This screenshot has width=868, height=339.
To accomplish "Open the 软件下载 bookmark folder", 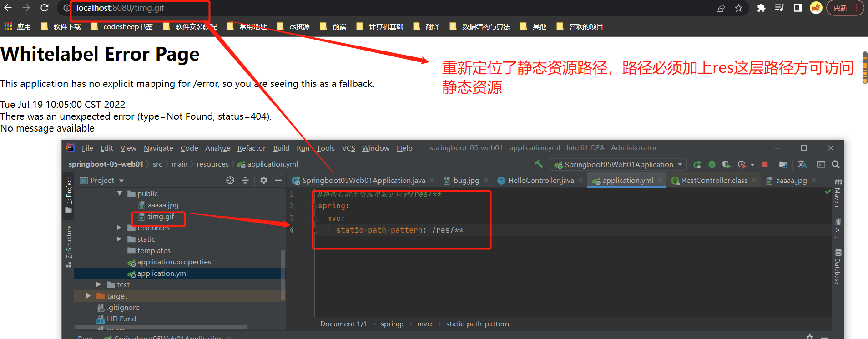I will coord(61,27).
